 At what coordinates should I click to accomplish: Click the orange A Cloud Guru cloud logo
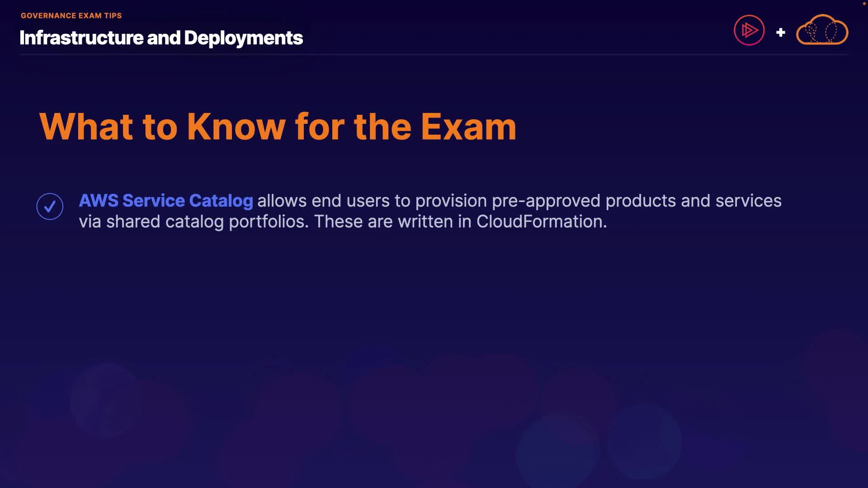click(x=822, y=31)
